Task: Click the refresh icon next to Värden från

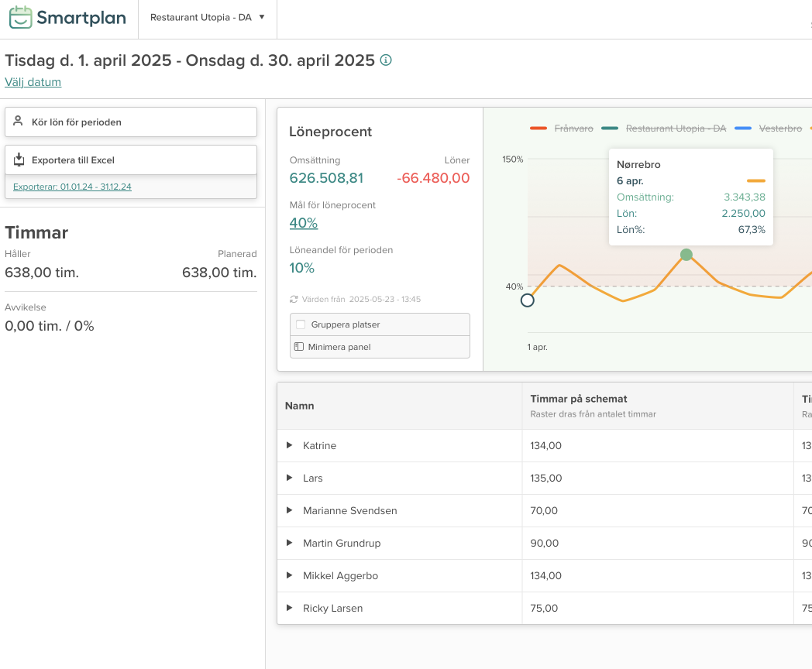Action: click(294, 299)
